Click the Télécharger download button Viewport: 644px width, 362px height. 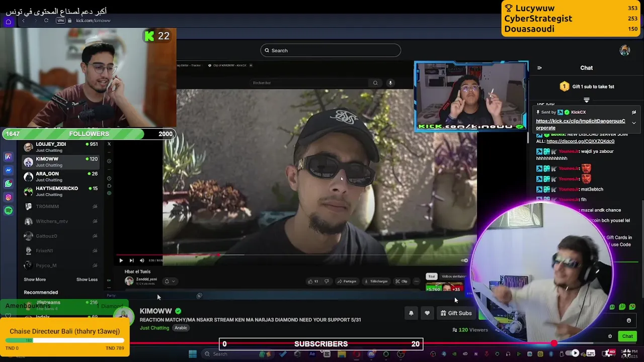[376, 281]
